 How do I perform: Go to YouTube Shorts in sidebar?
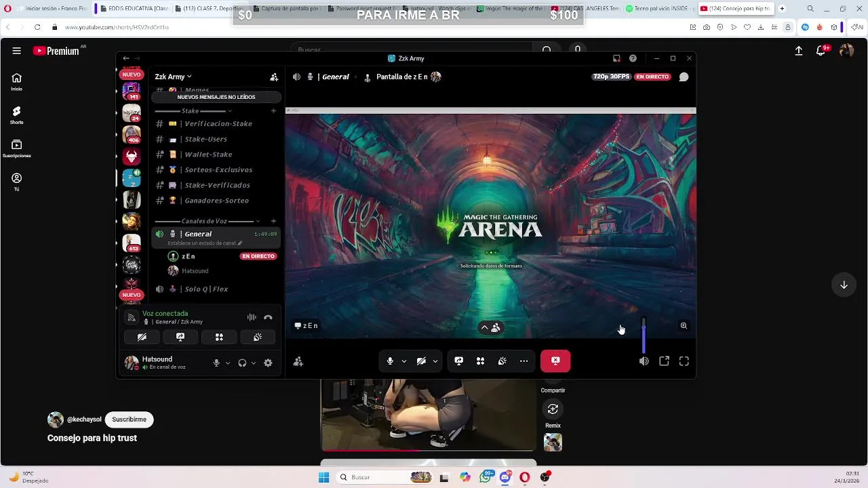[16, 115]
